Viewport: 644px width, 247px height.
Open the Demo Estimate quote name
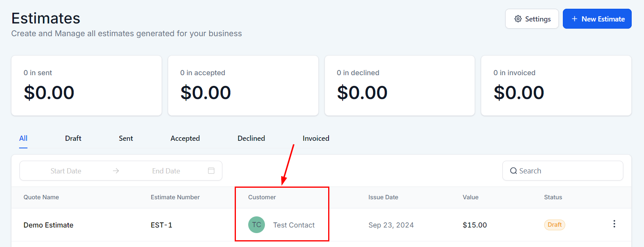pyautogui.click(x=49, y=225)
